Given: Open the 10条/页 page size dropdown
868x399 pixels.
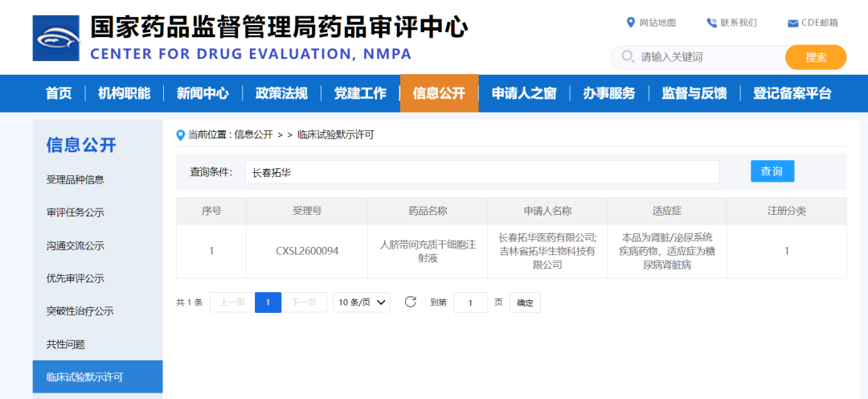Looking at the screenshot, I should click(x=362, y=302).
